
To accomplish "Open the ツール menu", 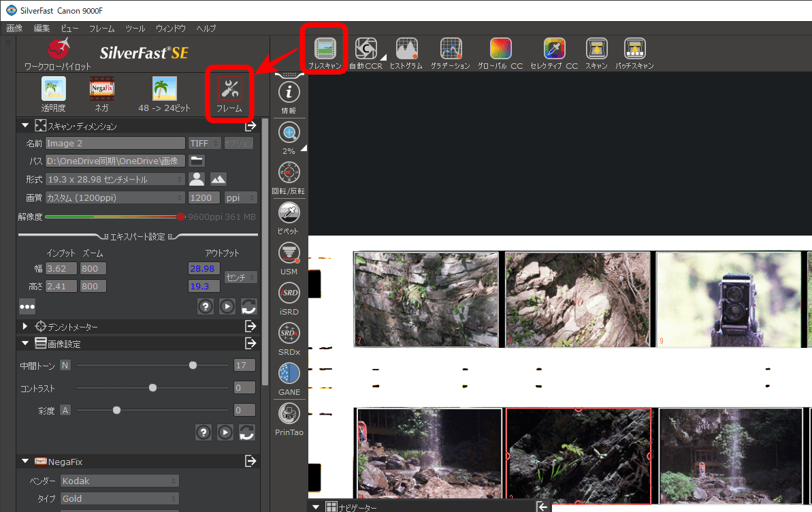I will coord(135,29).
